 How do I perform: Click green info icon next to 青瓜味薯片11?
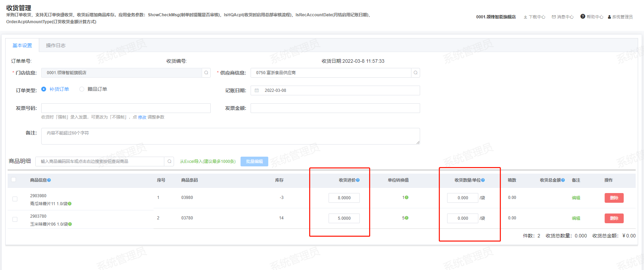pos(70,204)
